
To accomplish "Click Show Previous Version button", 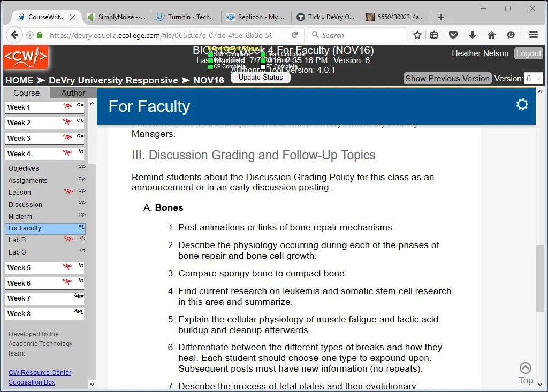I will [447, 78].
